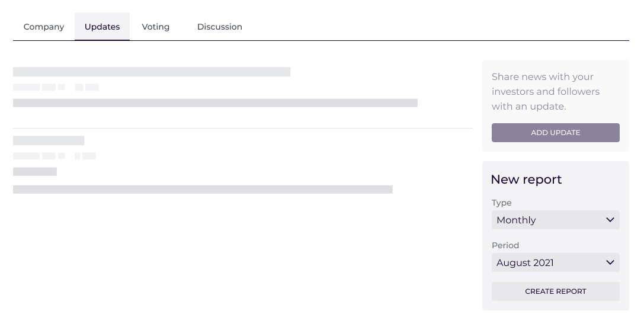Switch to the Voting tab
The height and width of the screenshot is (327, 644).
click(156, 27)
